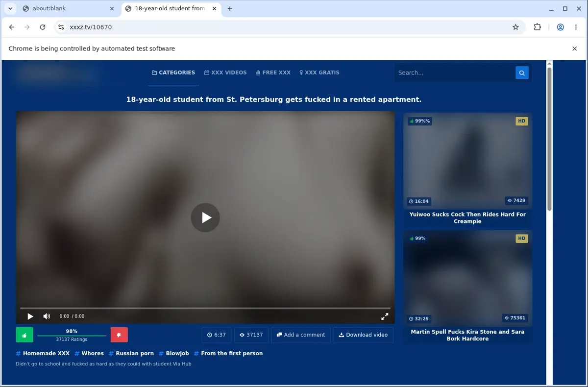This screenshot has width=588, height=387.
Task: Switch to the about:blank tab
Action: pyautogui.click(x=69, y=8)
